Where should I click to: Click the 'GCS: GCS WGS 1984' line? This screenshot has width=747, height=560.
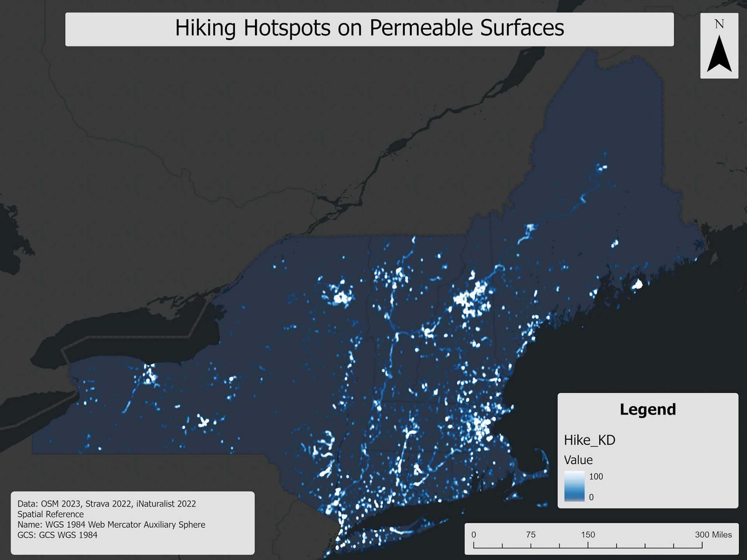coord(57,535)
